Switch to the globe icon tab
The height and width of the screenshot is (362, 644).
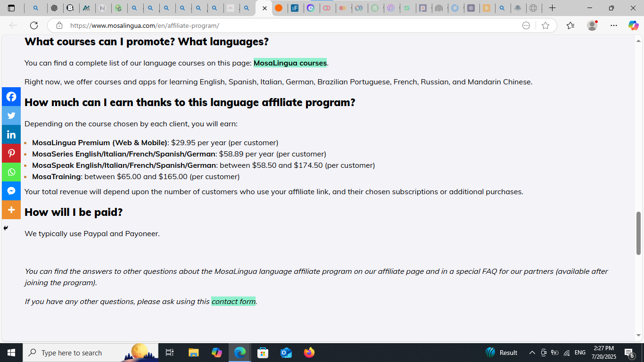(533, 8)
